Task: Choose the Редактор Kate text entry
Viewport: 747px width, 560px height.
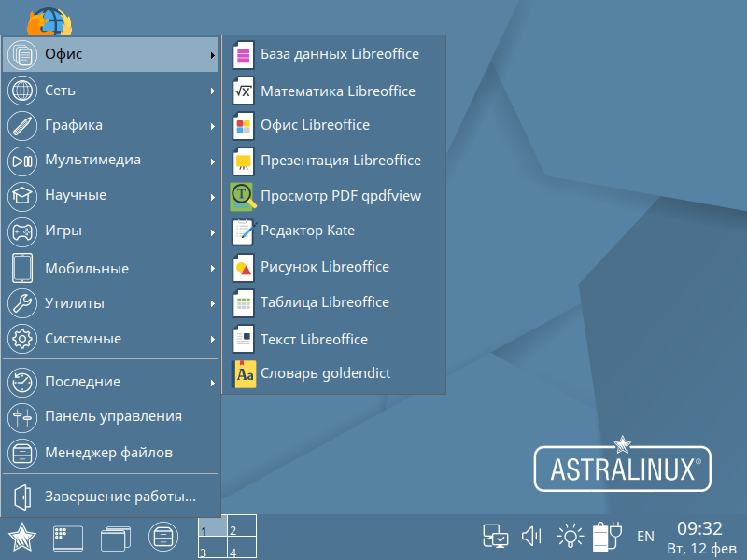Action: 307,231
